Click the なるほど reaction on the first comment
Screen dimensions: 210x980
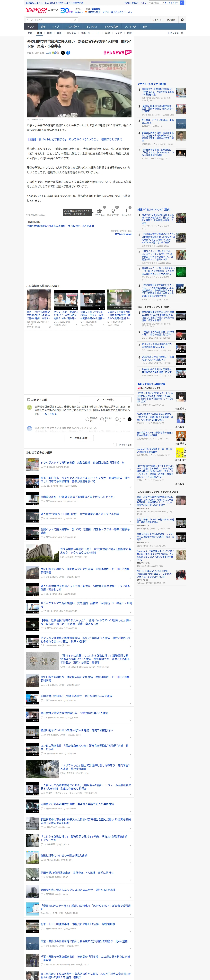click(x=106, y=419)
